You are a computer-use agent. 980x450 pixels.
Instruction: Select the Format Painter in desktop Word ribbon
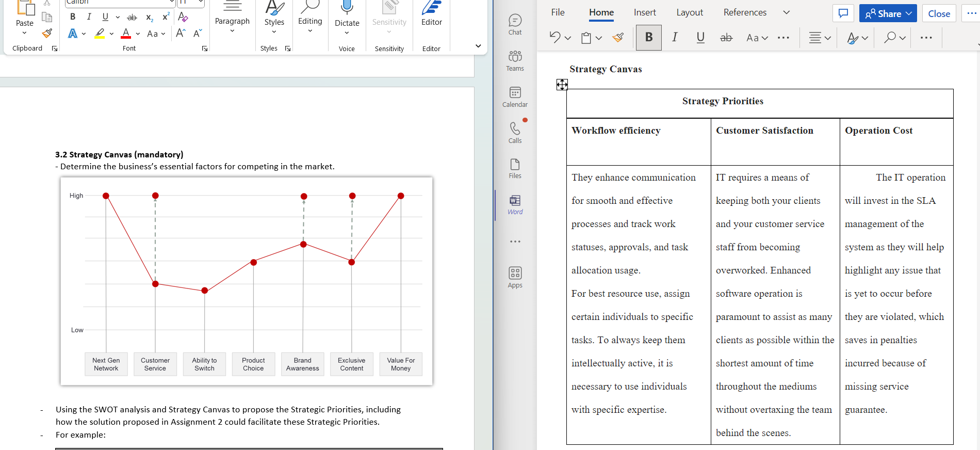click(x=47, y=34)
